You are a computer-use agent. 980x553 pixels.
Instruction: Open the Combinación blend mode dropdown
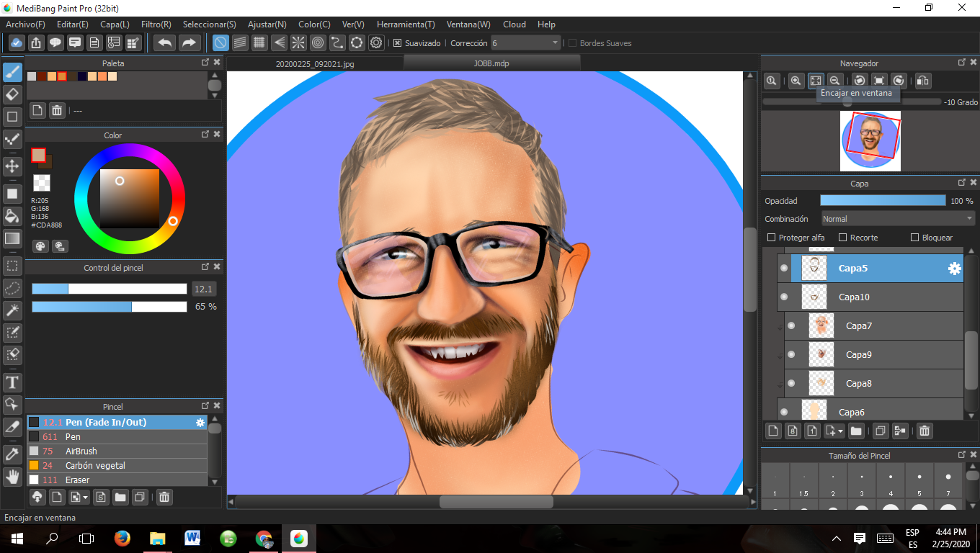click(898, 218)
